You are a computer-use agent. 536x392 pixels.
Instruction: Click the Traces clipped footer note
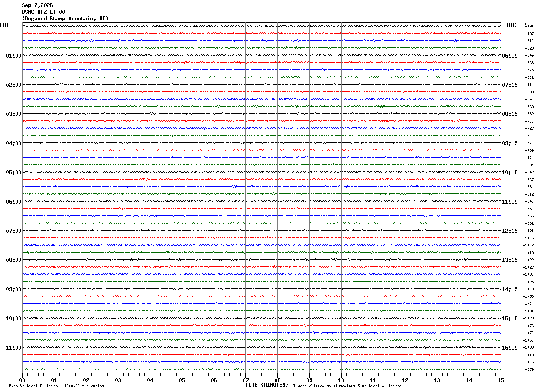347,386
